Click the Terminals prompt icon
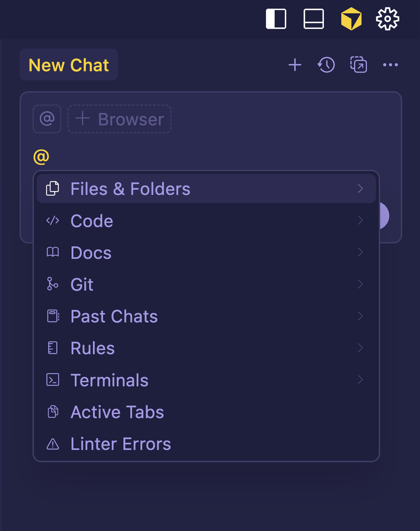The height and width of the screenshot is (531, 420). [53, 380]
